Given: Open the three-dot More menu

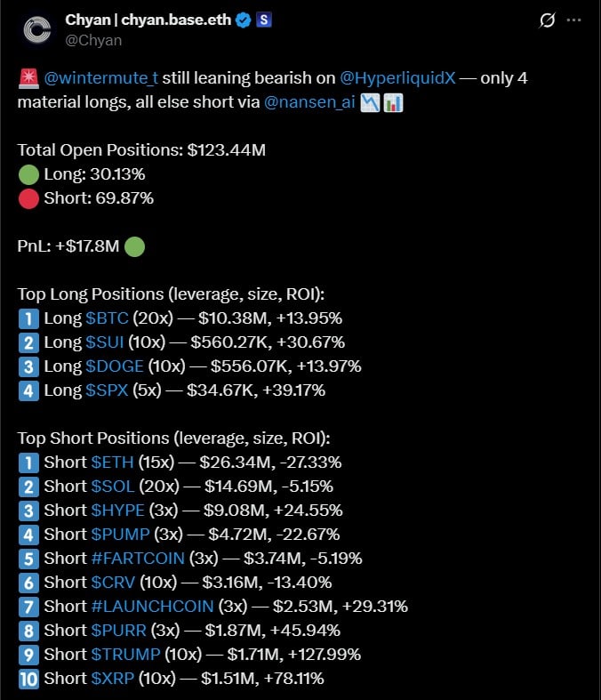Looking at the screenshot, I should 579,20.
